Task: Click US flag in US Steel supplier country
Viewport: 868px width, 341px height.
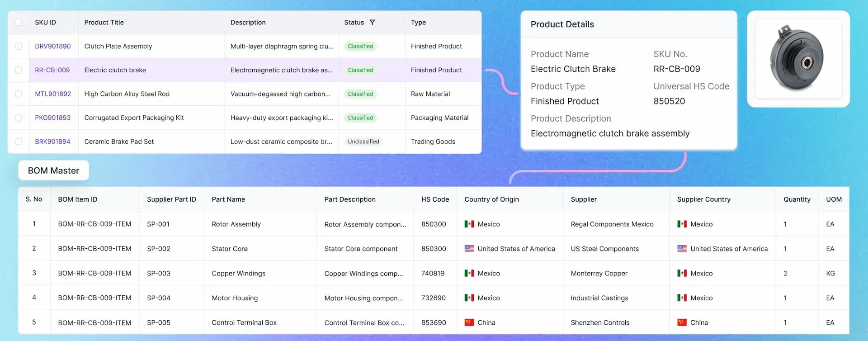Action: pyautogui.click(x=682, y=248)
